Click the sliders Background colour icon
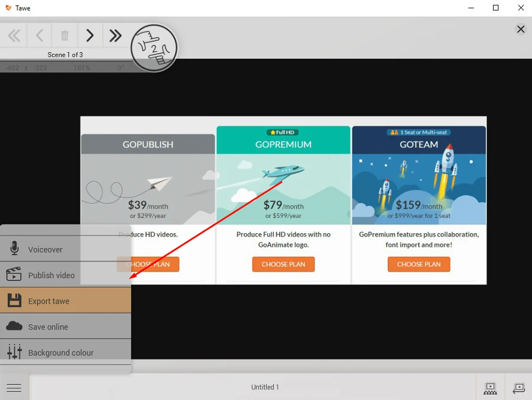 click(x=14, y=352)
